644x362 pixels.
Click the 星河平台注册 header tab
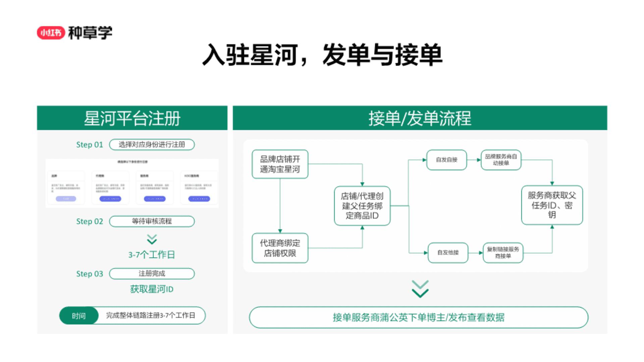click(132, 118)
